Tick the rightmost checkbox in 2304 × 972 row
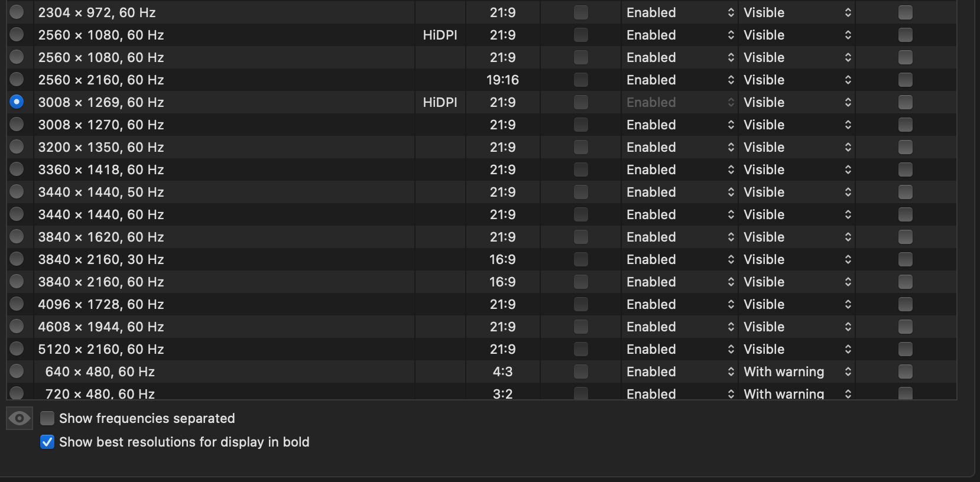The image size is (980, 482). pos(905,12)
